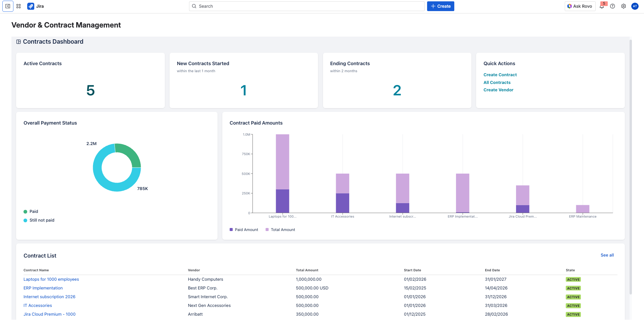
Task: Click ACTIVE badge in the Arribatt row
Action: [x=573, y=314]
